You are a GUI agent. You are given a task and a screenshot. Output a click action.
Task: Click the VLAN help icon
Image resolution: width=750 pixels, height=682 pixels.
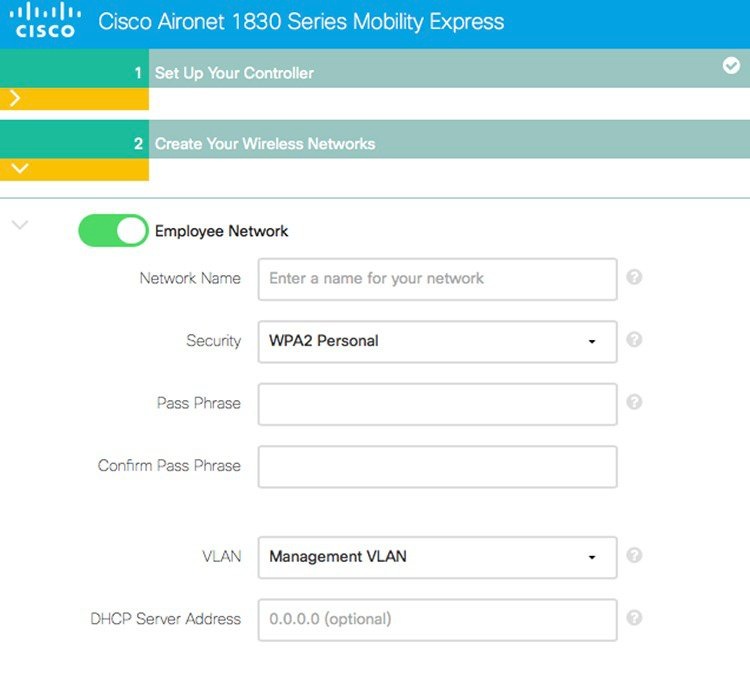(634, 556)
